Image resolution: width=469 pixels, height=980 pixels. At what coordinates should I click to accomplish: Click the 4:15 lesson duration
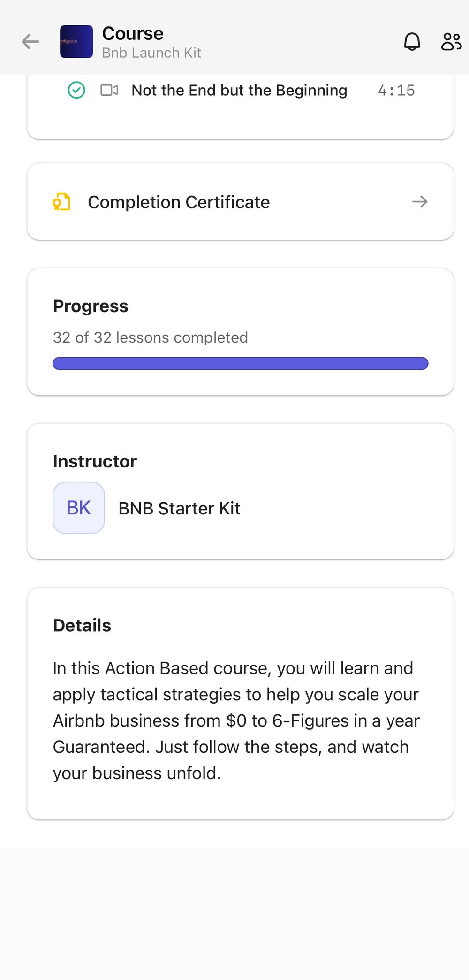point(396,90)
